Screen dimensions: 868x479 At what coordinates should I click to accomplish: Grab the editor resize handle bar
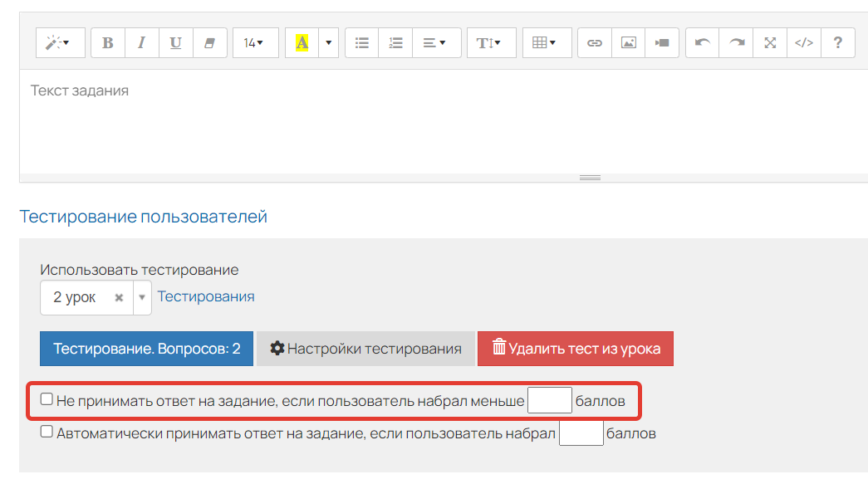tap(590, 178)
